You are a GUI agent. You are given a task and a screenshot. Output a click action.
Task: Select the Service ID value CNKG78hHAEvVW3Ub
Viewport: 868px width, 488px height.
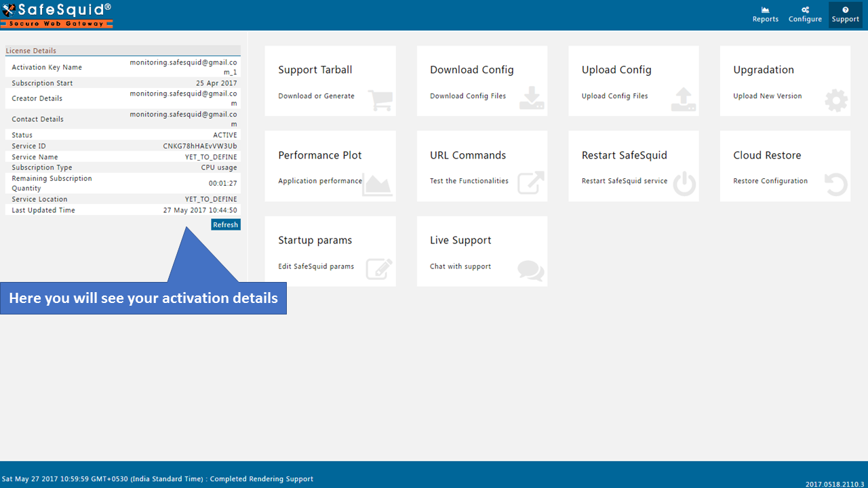200,146
